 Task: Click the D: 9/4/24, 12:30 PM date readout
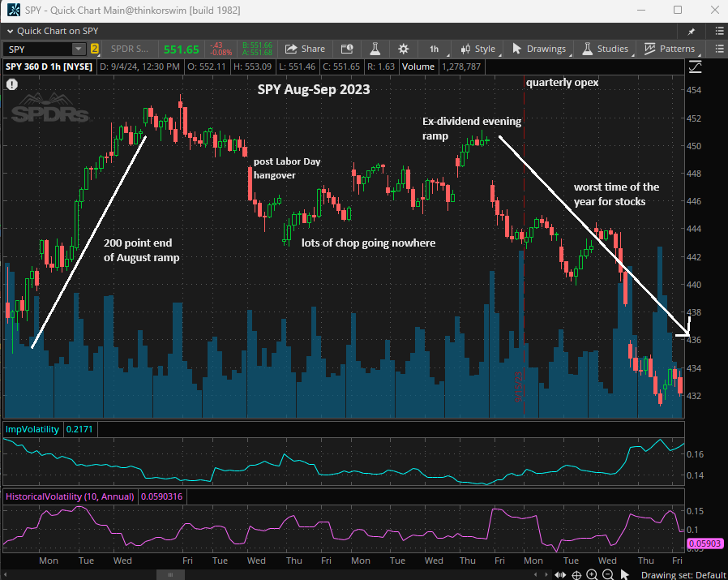coord(139,67)
